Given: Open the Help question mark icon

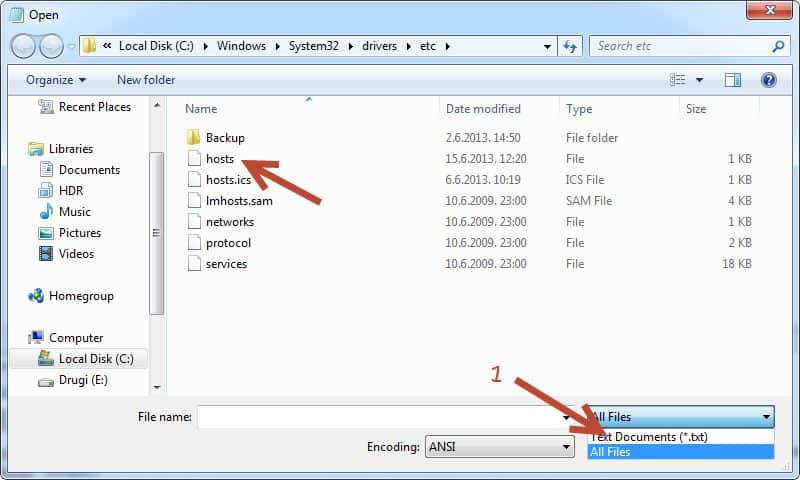Looking at the screenshot, I should [x=768, y=80].
